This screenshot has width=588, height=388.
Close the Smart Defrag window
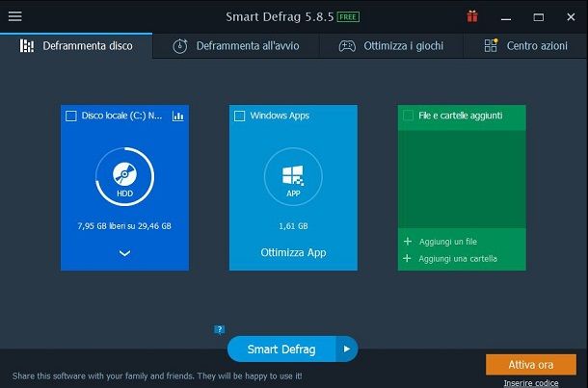[571, 17]
